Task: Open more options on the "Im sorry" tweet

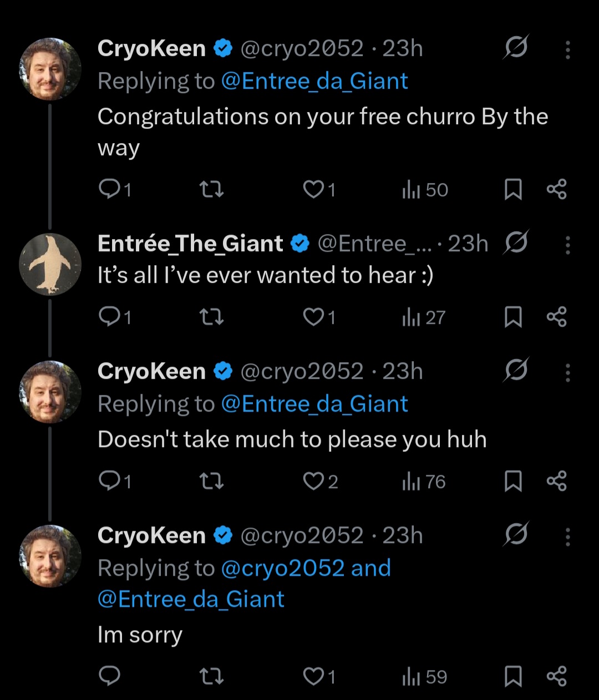Action: click(x=567, y=536)
